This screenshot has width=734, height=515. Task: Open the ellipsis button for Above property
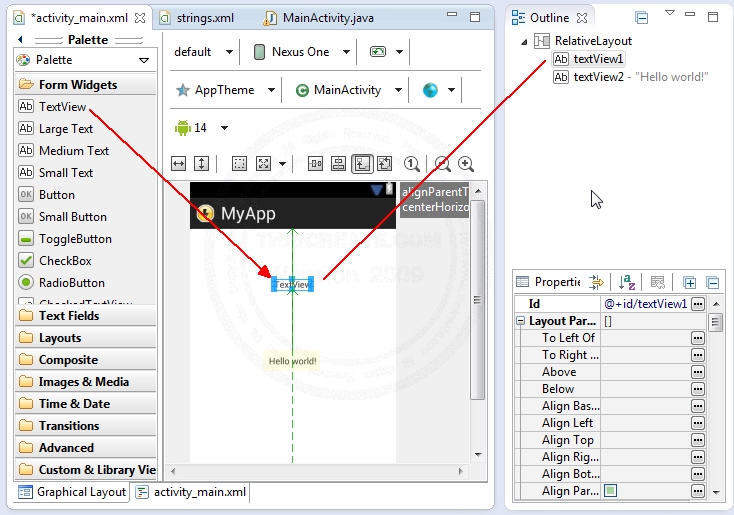[x=697, y=372]
